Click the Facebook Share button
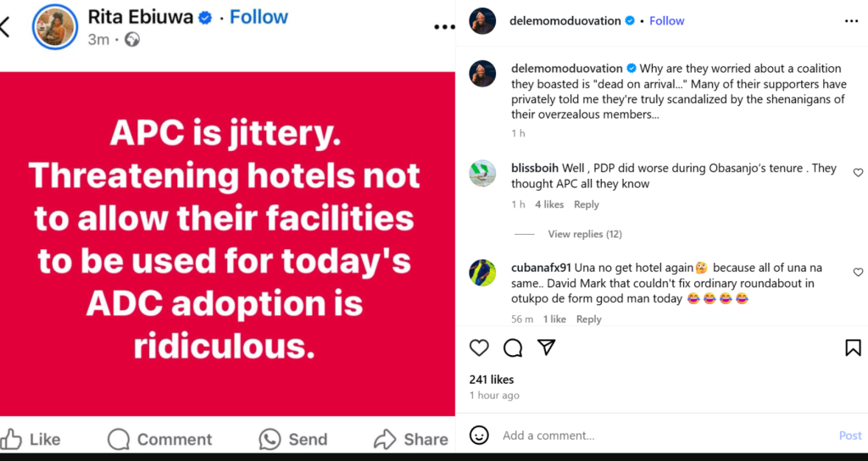Image resolution: width=868 pixels, height=461 pixels. point(411,439)
